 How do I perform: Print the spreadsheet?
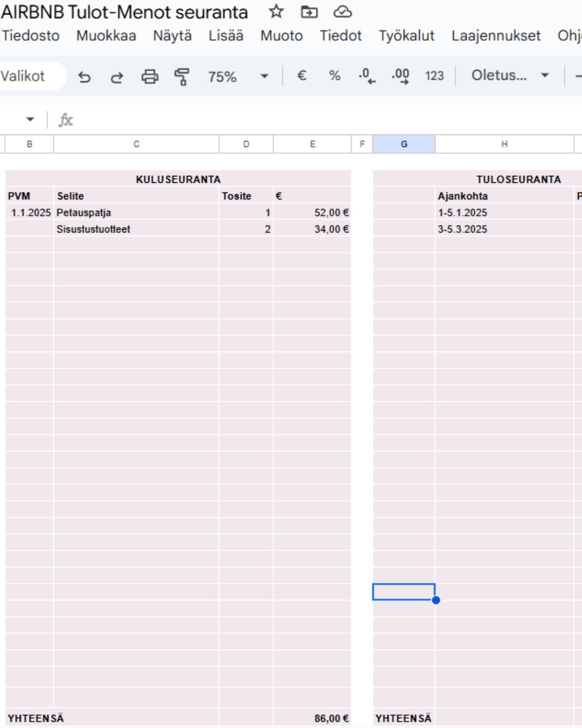(x=150, y=77)
